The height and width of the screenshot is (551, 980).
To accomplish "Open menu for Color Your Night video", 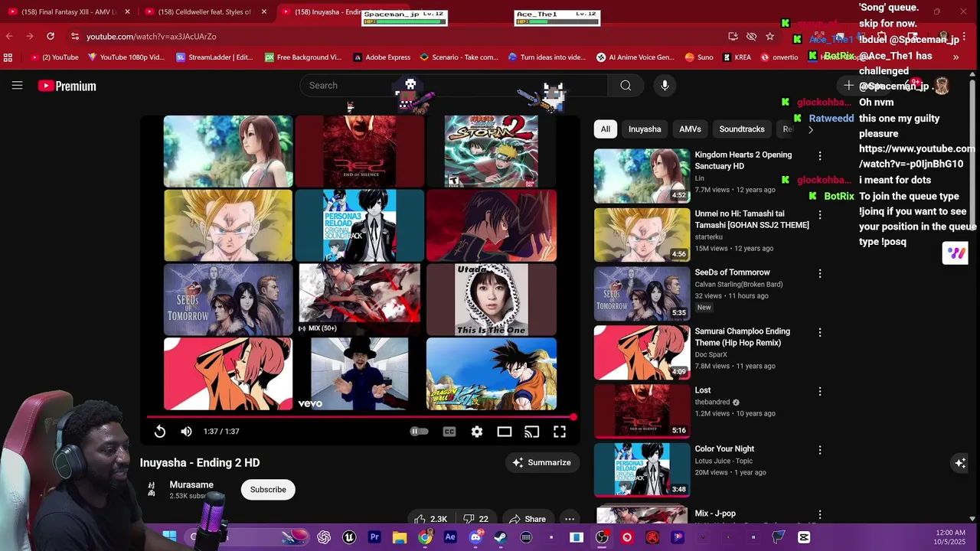I will [819, 450].
